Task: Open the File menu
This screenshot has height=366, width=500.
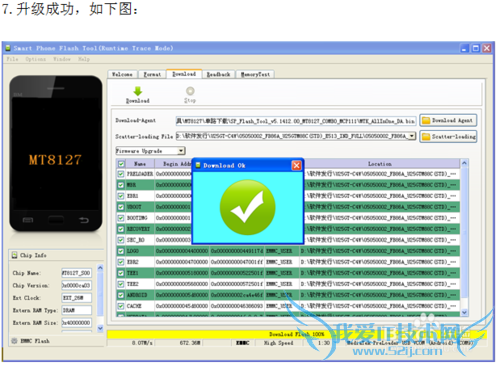Action: click(12, 59)
